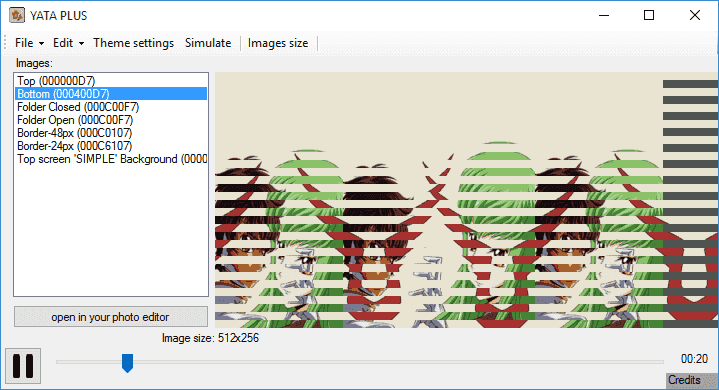Open the Credits link

coord(684,380)
